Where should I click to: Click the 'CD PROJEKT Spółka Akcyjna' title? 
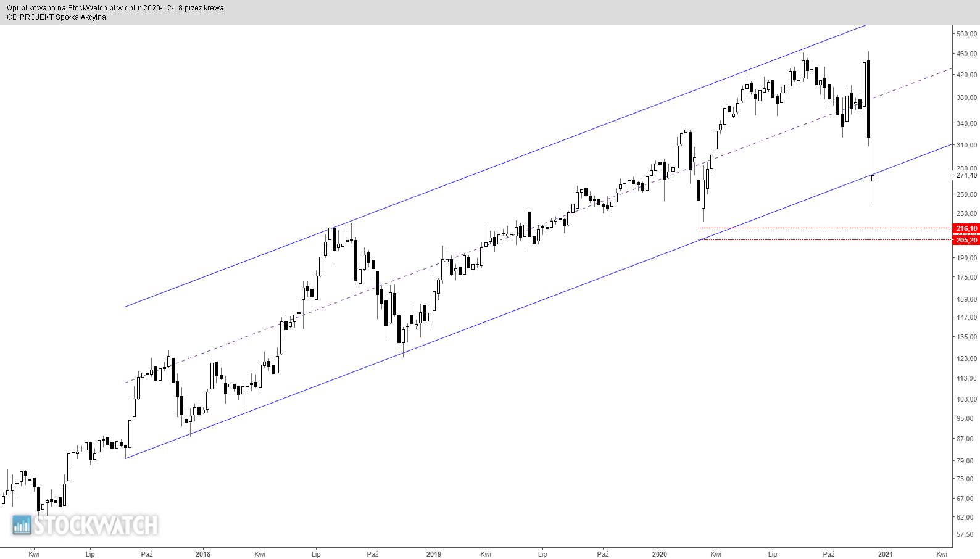[x=56, y=17]
